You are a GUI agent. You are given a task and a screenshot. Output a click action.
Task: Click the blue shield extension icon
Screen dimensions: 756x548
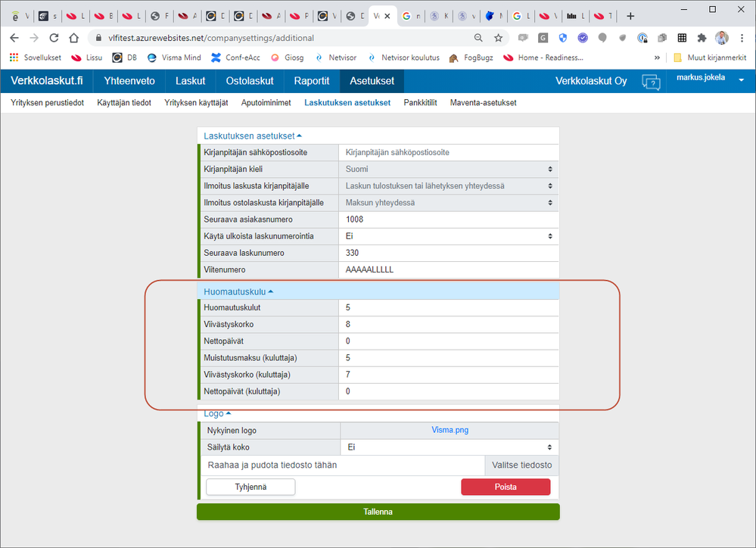click(x=563, y=38)
